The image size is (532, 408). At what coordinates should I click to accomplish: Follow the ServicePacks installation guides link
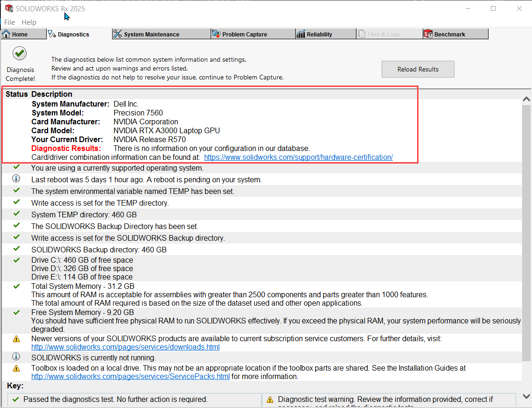[x=130, y=377]
